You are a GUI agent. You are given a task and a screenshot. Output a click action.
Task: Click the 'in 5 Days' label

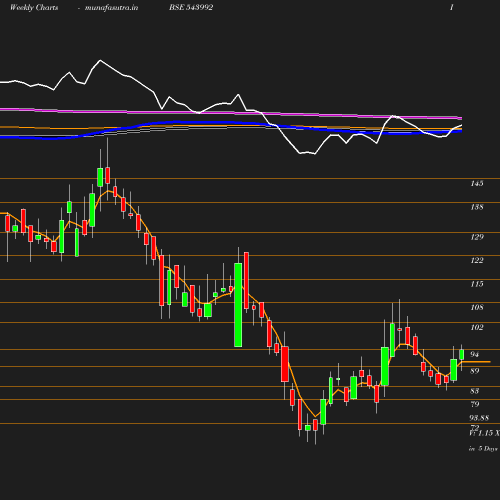(x=483, y=449)
